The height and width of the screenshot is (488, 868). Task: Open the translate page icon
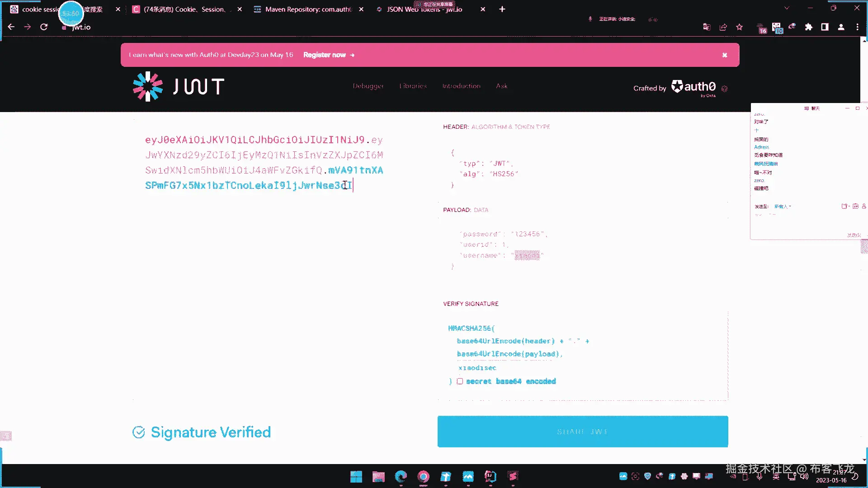tap(707, 27)
